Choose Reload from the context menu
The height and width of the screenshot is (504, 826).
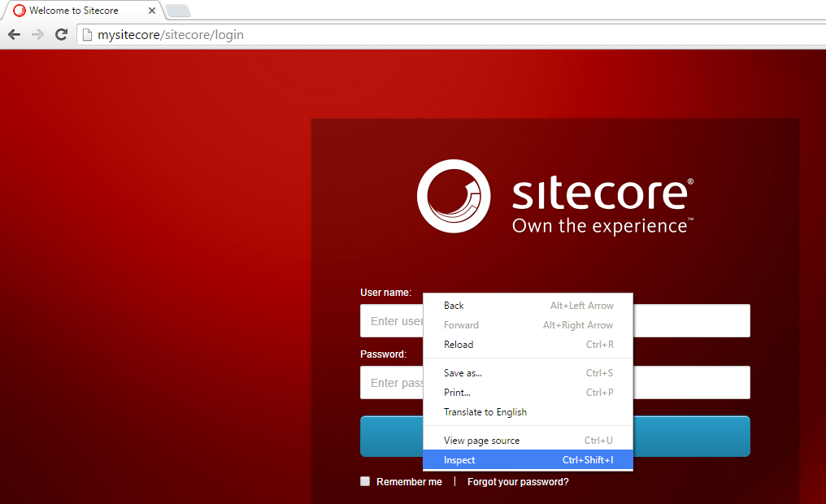coord(528,345)
